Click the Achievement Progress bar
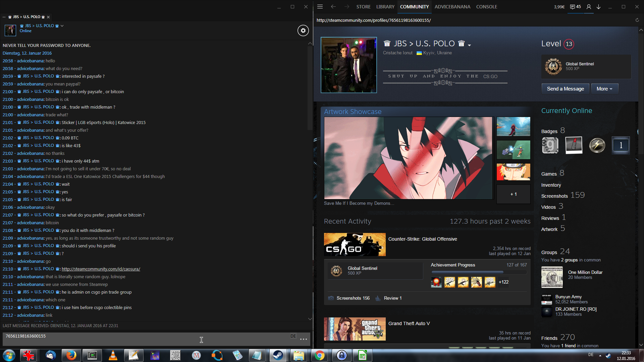The width and height of the screenshot is (644, 362). (x=479, y=272)
